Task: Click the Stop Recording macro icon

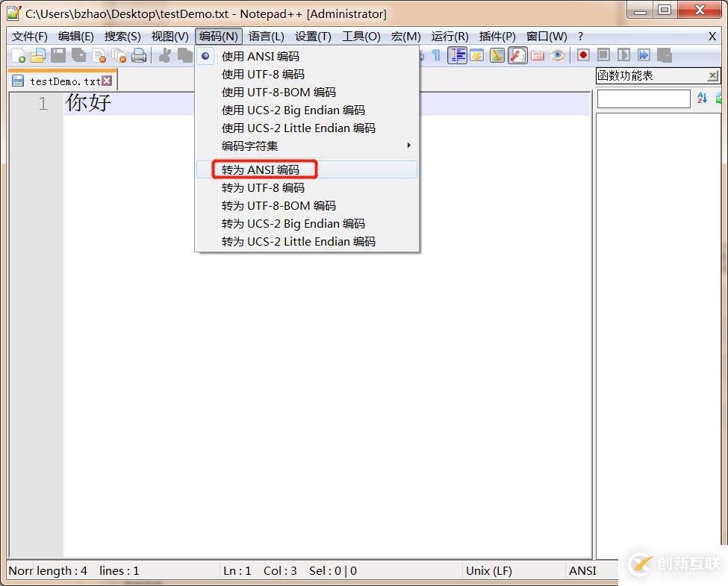Action: tap(603, 55)
